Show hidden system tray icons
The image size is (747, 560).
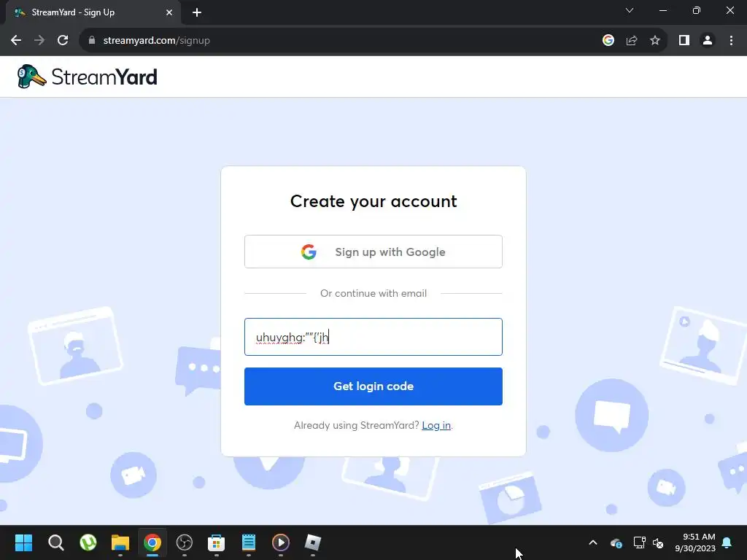point(593,542)
